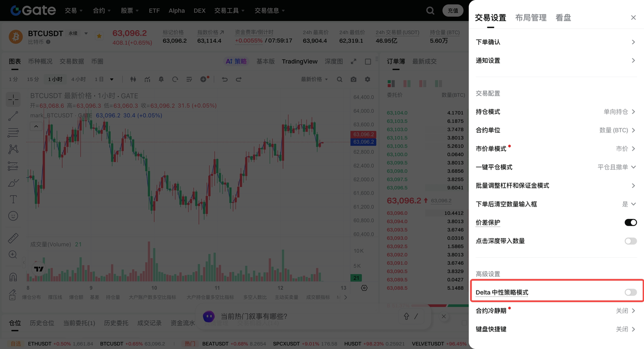Open the hexagon settings icon below price axis
The width and height of the screenshot is (644, 349).
point(364,288)
